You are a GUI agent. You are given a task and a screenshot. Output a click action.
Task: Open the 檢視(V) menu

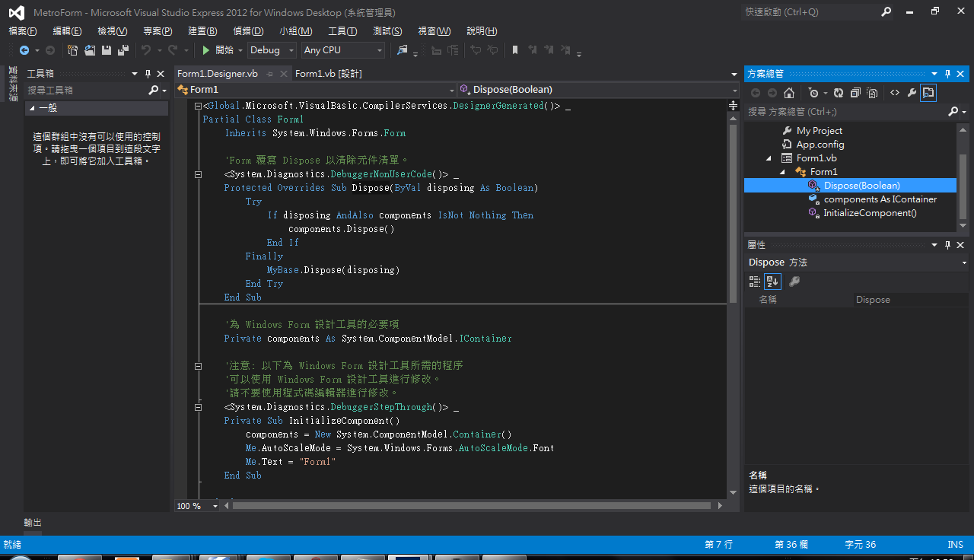pyautogui.click(x=113, y=31)
